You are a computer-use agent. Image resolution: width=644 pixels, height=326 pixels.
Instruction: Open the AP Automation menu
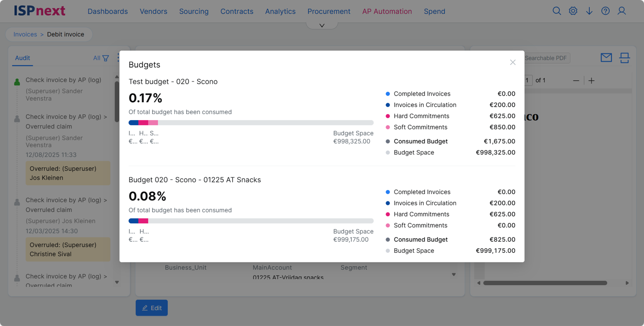coord(387,11)
